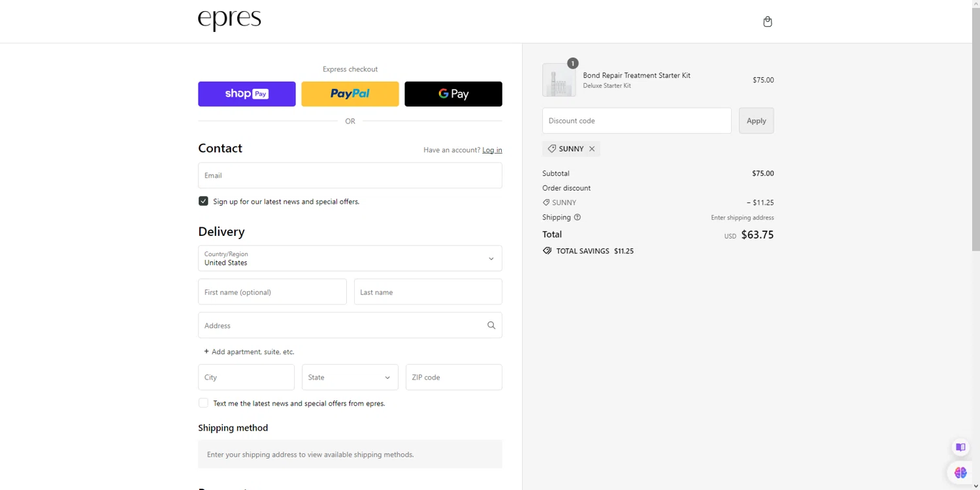Remove the SUNNY discount code tag

tap(592, 149)
